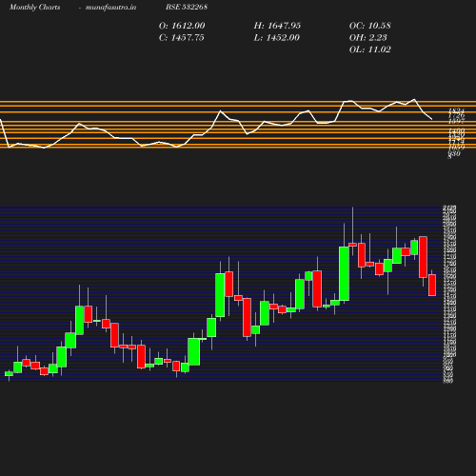Click the first small green candle at chart start
The width and height of the screenshot is (476, 476).
9,374
